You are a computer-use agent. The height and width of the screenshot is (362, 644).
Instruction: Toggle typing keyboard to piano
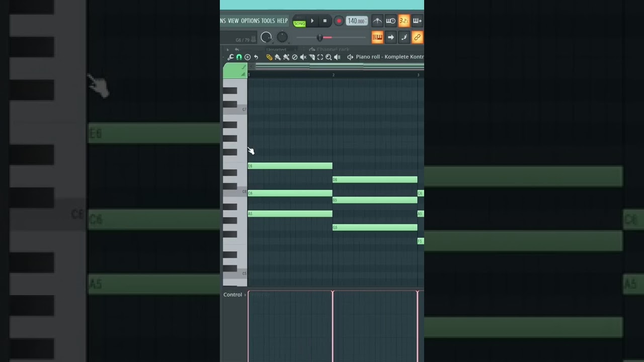click(377, 37)
